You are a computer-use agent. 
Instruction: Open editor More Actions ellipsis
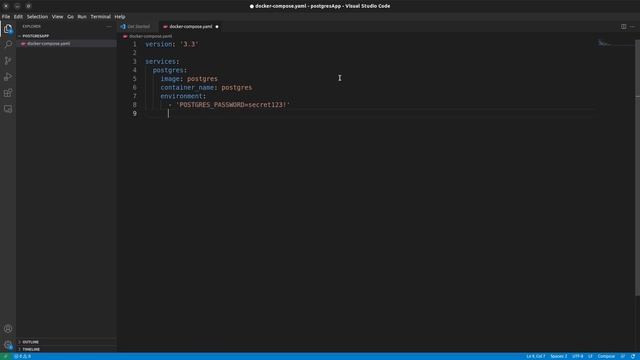(x=632, y=27)
